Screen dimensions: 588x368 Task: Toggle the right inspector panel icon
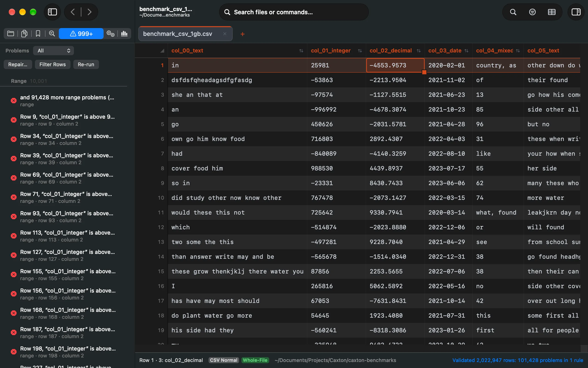point(576,12)
